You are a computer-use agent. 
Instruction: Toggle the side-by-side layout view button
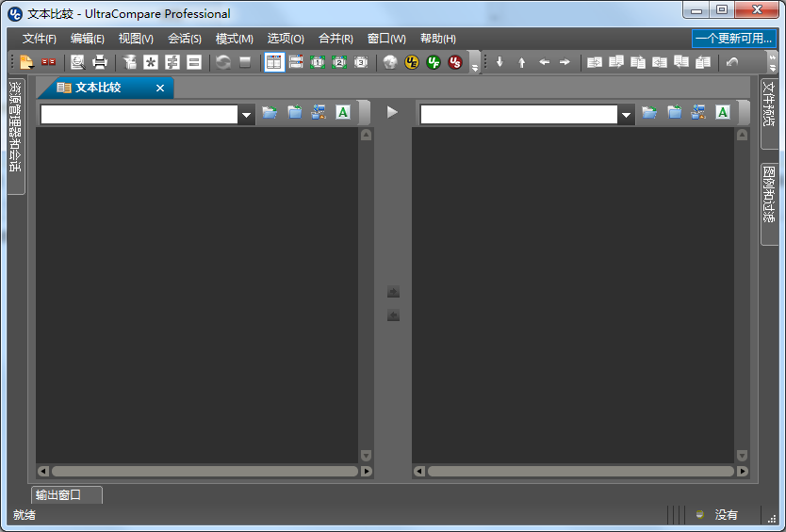point(273,62)
